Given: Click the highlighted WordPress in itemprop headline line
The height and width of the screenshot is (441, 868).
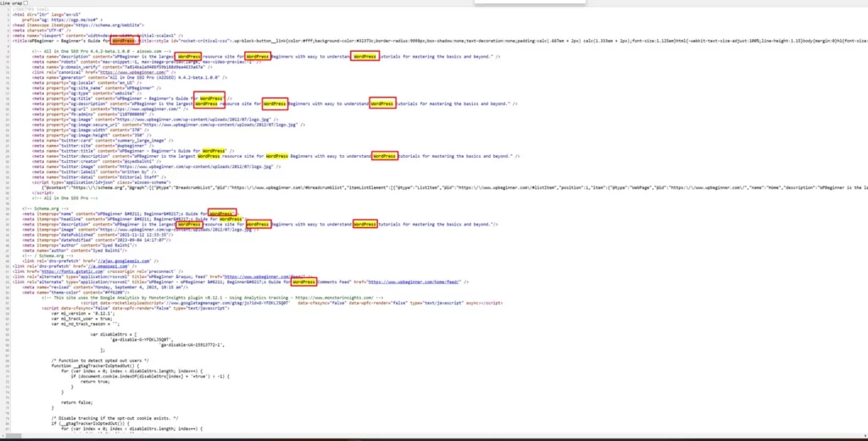Looking at the screenshot, I should coord(231,219).
